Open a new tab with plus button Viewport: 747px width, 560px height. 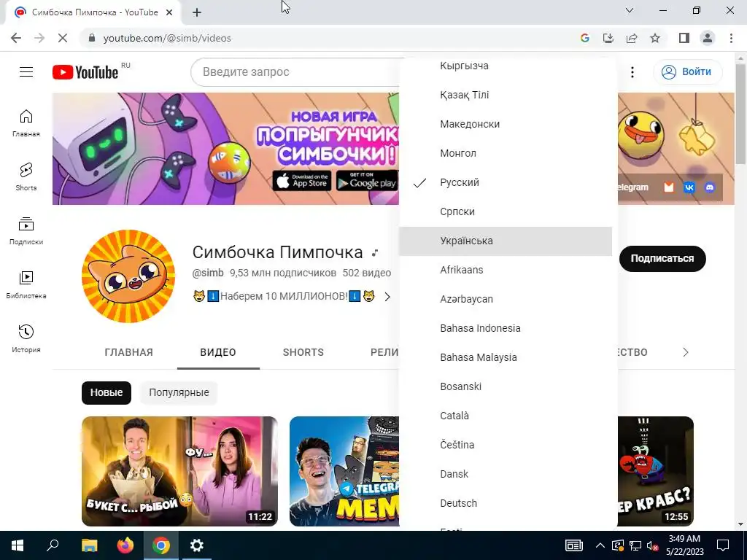pyautogui.click(x=197, y=12)
